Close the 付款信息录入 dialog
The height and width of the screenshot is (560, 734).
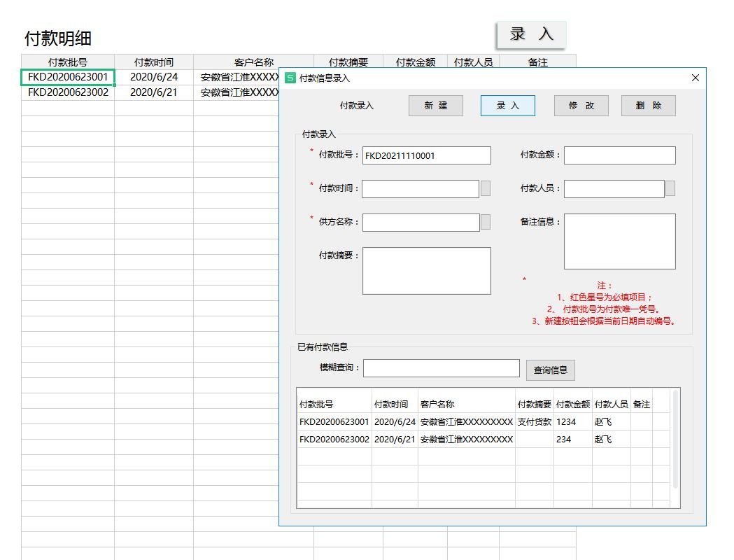click(x=695, y=78)
